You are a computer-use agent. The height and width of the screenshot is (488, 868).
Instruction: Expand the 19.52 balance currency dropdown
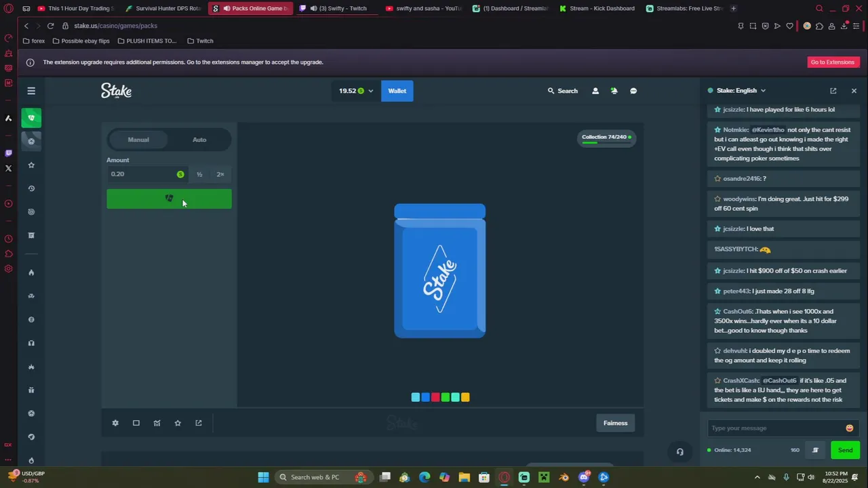(356, 91)
